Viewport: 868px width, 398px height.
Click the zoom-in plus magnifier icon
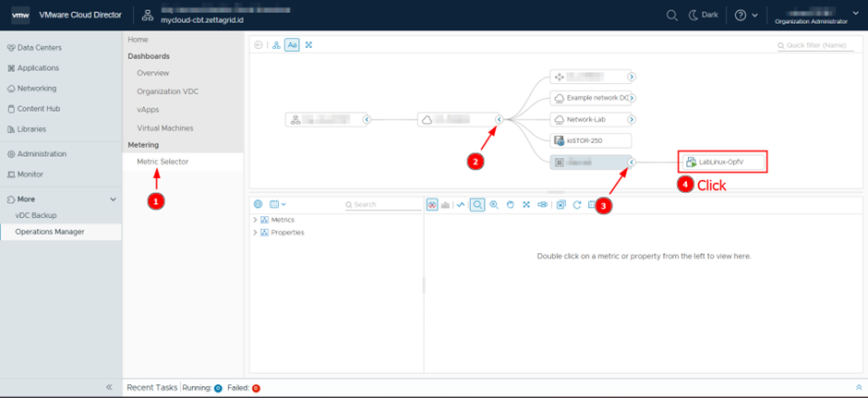(494, 204)
